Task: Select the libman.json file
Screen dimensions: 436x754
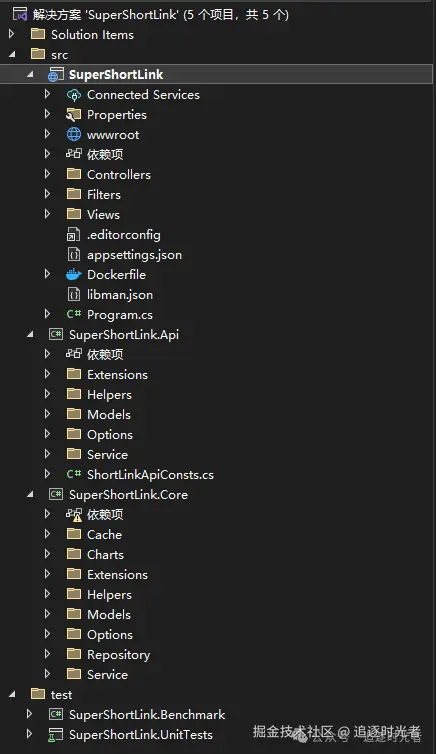Action: [120, 295]
